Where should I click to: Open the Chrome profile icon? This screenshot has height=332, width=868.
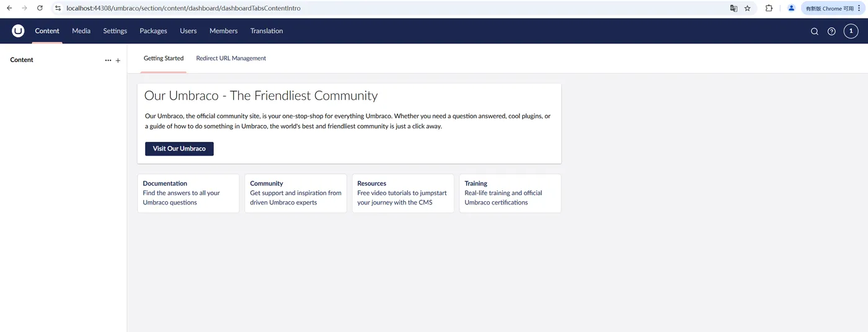pyautogui.click(x=792, y=8)
